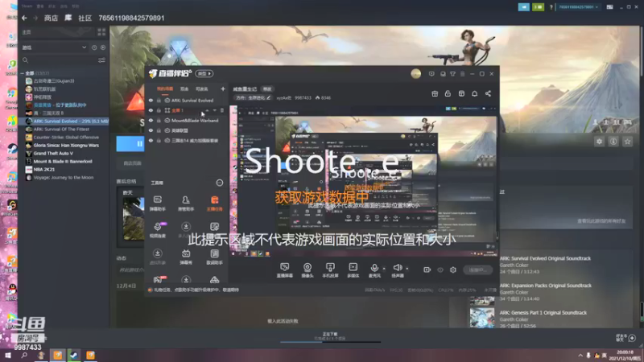Viewport: 644px width, 362px height.
Task: Click the 修改 button beside room title
Action: pos(267,89)
